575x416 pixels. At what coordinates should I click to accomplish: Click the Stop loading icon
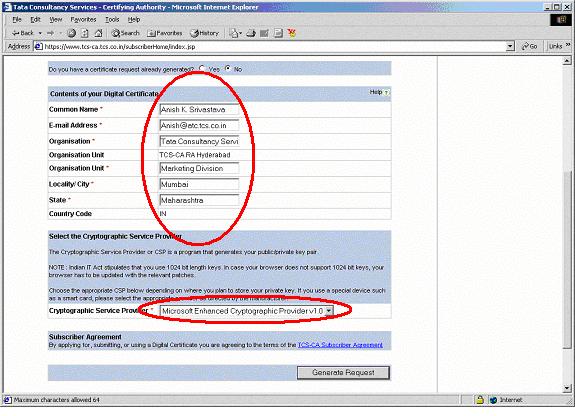click(72, 33)
